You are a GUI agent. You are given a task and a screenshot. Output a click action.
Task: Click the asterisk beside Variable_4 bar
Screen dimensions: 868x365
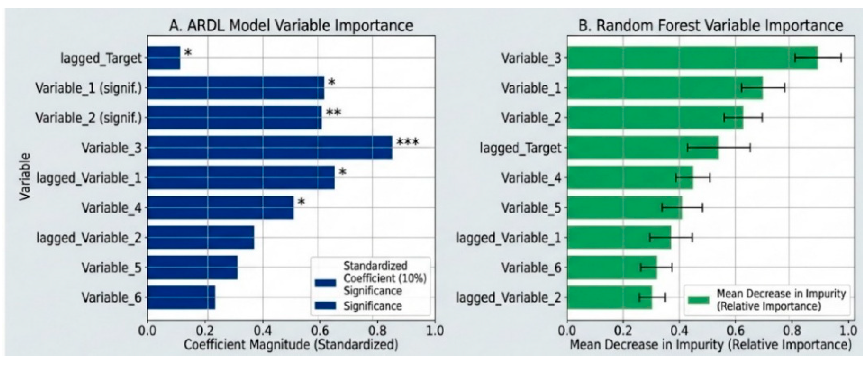click(x=301, y=202)
